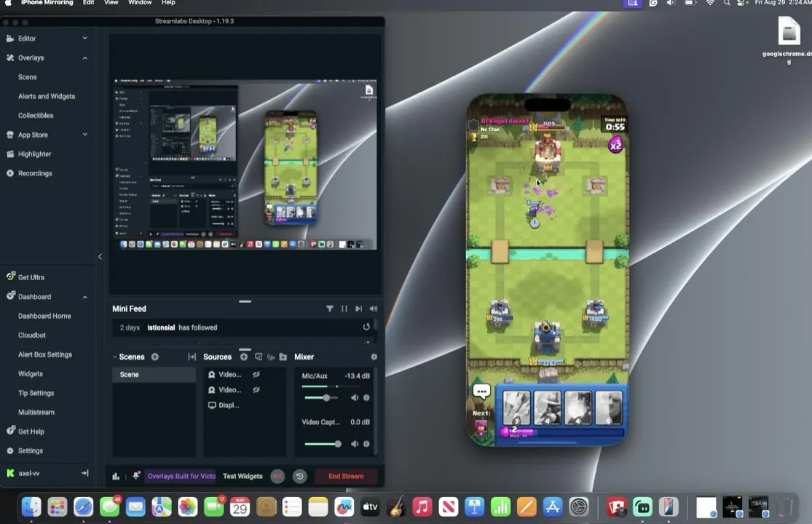Click Overlays Built for Victo banner
The width and height of the screenshot is (812, 524).
click(x=181, y=477)
